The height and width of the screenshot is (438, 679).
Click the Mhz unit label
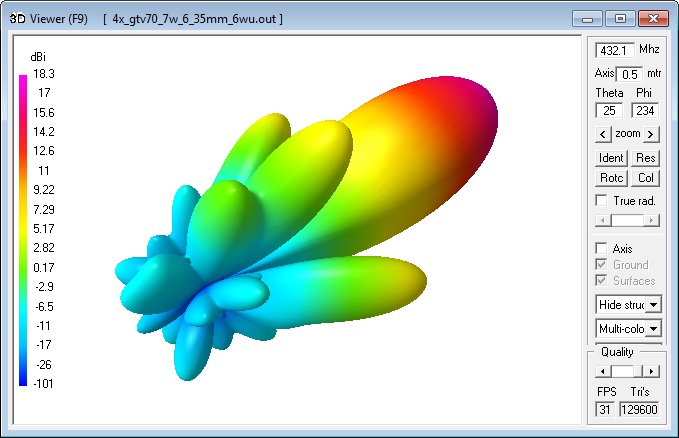[x=649, y=49]
